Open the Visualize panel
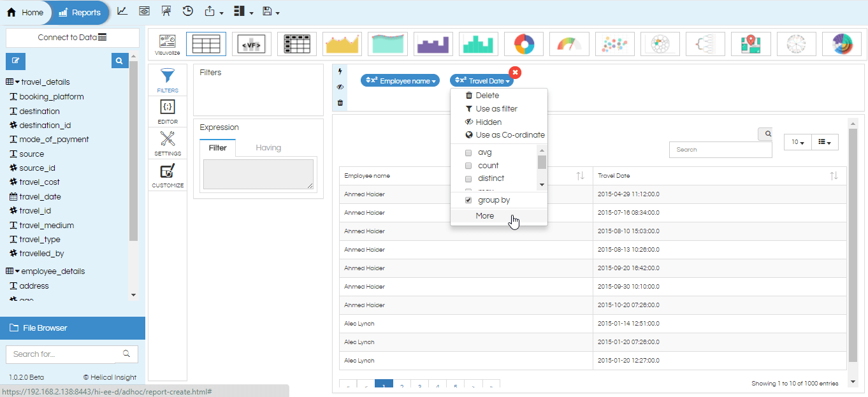 (167, 44)
